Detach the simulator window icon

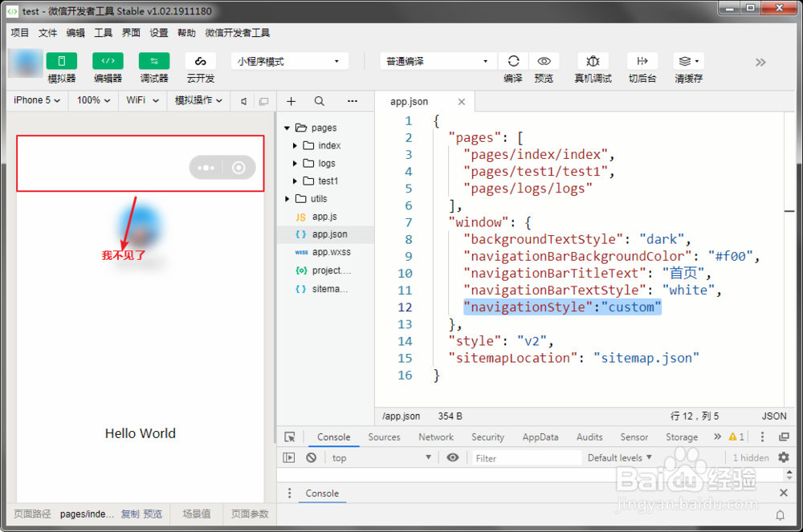click(x=263, y=101)
